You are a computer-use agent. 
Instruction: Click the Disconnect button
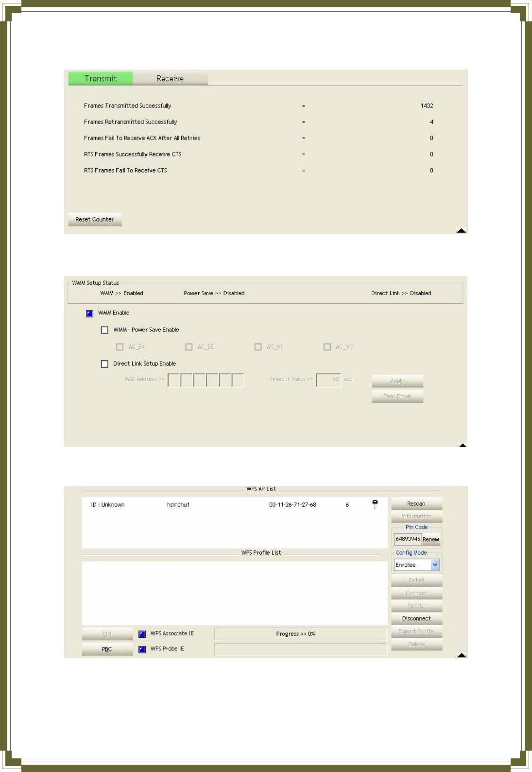pos(416,618)
